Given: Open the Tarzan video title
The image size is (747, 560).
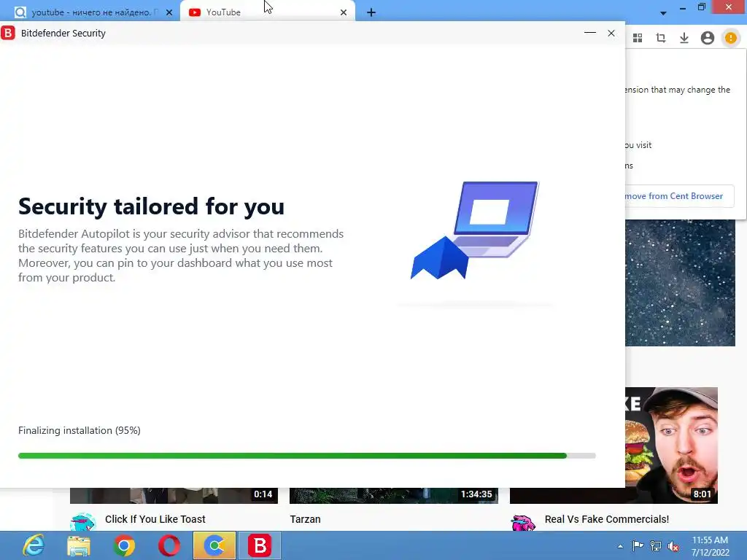Looking at the screenshot, I should [x=306, y=519].
